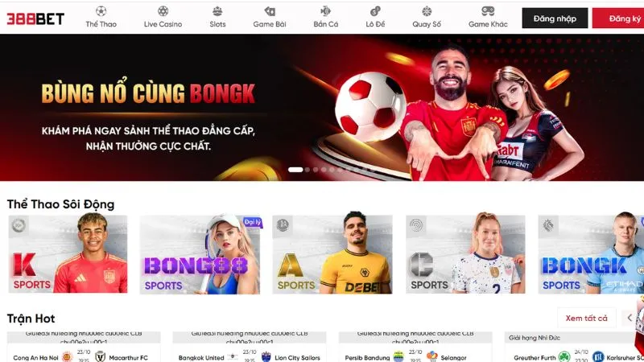Screen dimensions: 644x362
Task: Click the Bắn Cá fish icon
Action: (326, 11)
